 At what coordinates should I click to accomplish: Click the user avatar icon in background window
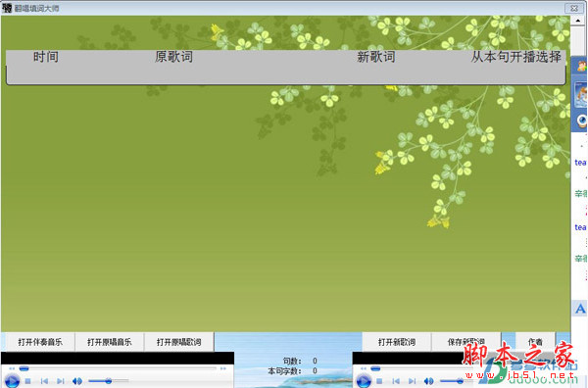(x=582, y=66)
